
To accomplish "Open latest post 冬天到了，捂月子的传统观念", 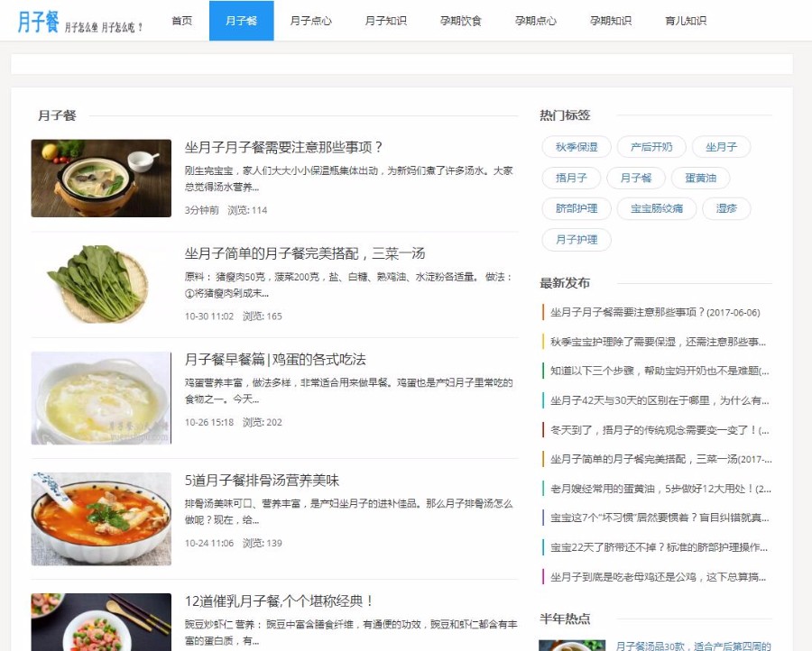I will click(660, 429).
